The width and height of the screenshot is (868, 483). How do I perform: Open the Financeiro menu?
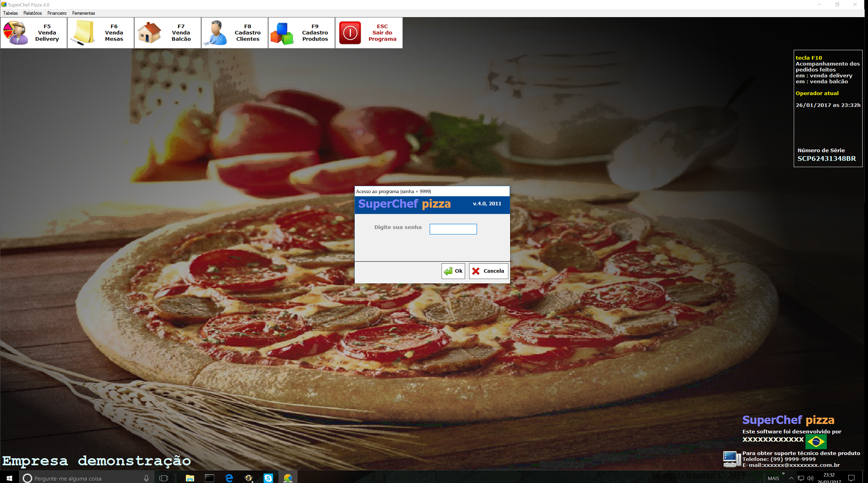coord(57,13)
